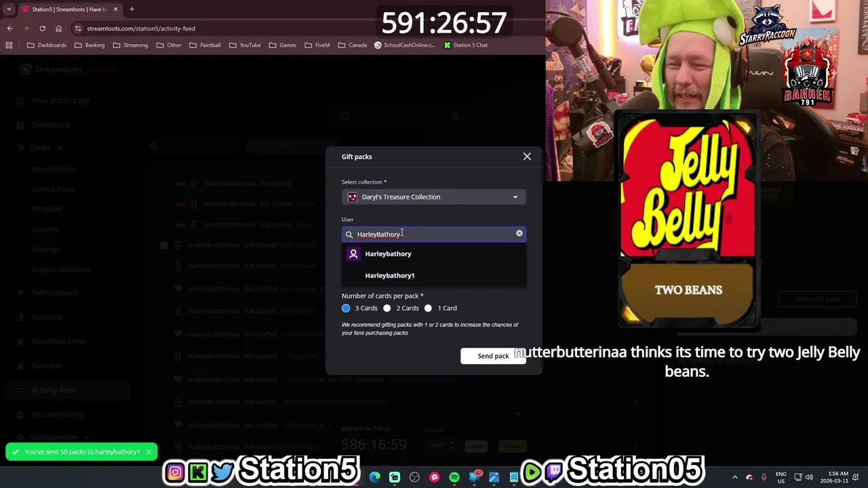Open OBS Studio from the taskbar
868x488 pixels.
pos(414,477)
